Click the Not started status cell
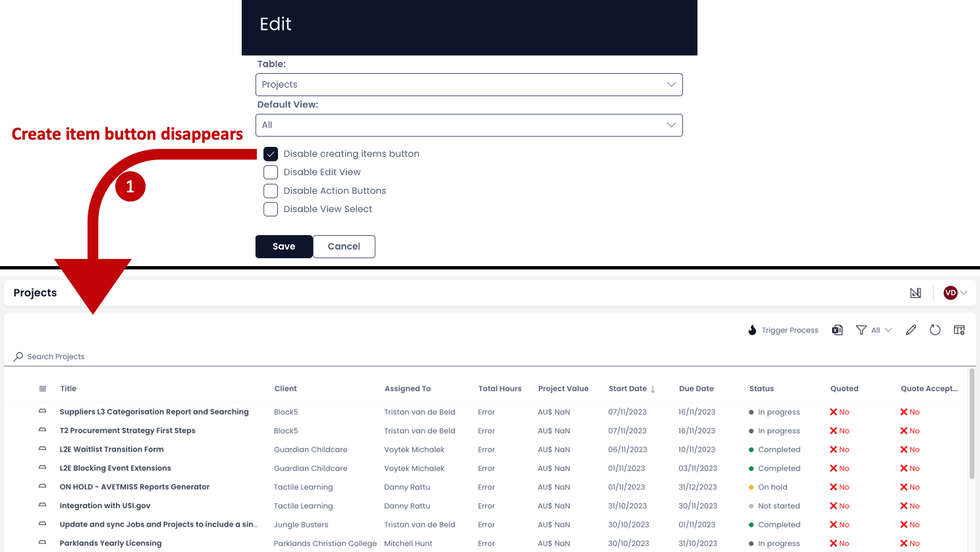The height and width of the screenshot is (552, 980). coord(775,506)
